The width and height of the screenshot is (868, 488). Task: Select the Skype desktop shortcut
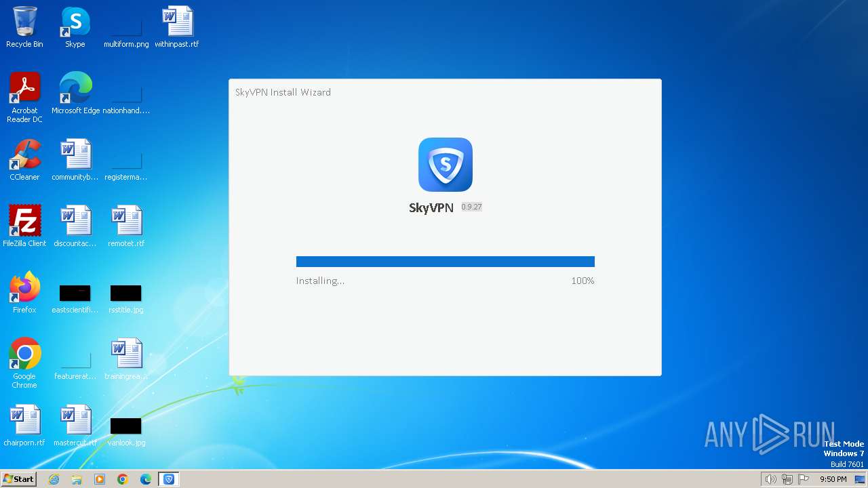click(75, 27)
